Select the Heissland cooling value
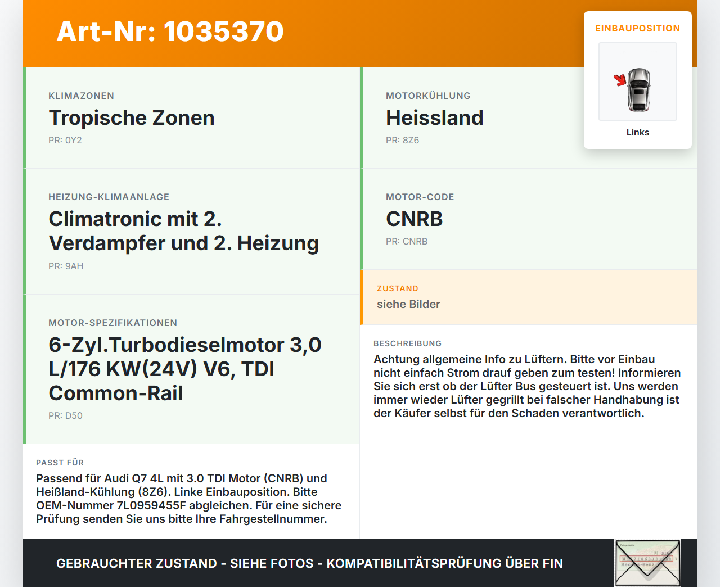720x588 pixels. pos(435,118)
